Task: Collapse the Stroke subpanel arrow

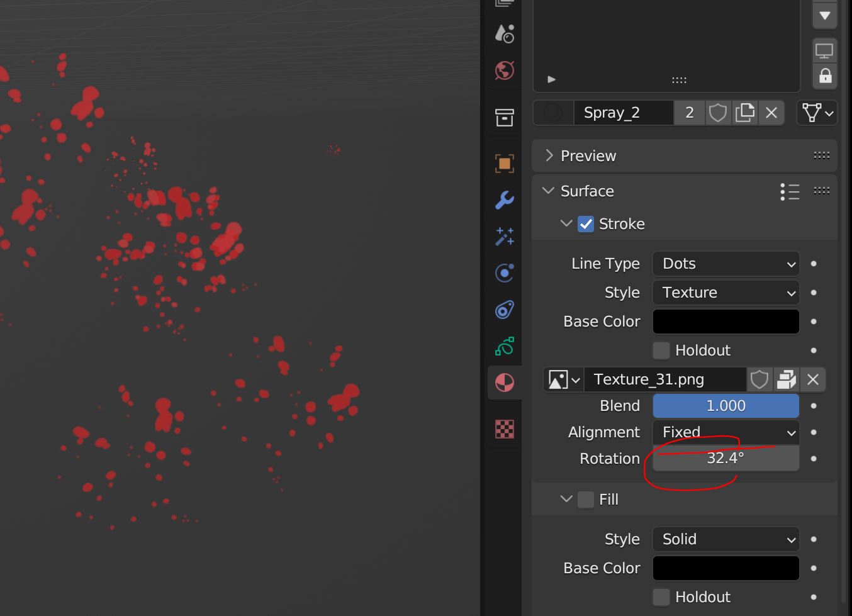Action: 566,223
